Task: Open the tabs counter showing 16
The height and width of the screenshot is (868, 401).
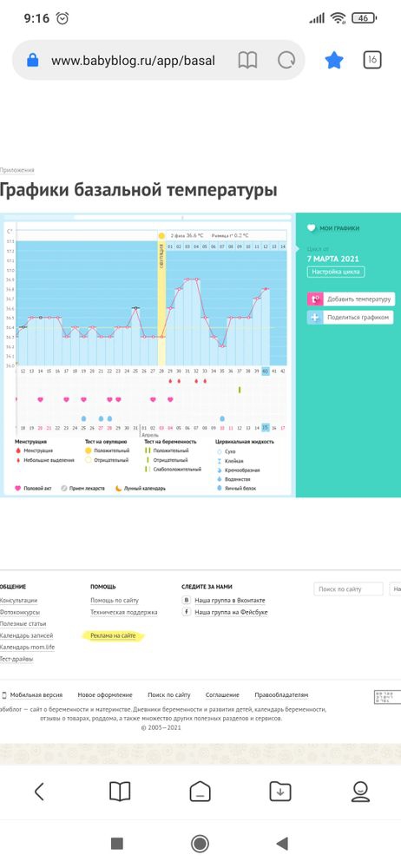Action: (x=372, y=60)
